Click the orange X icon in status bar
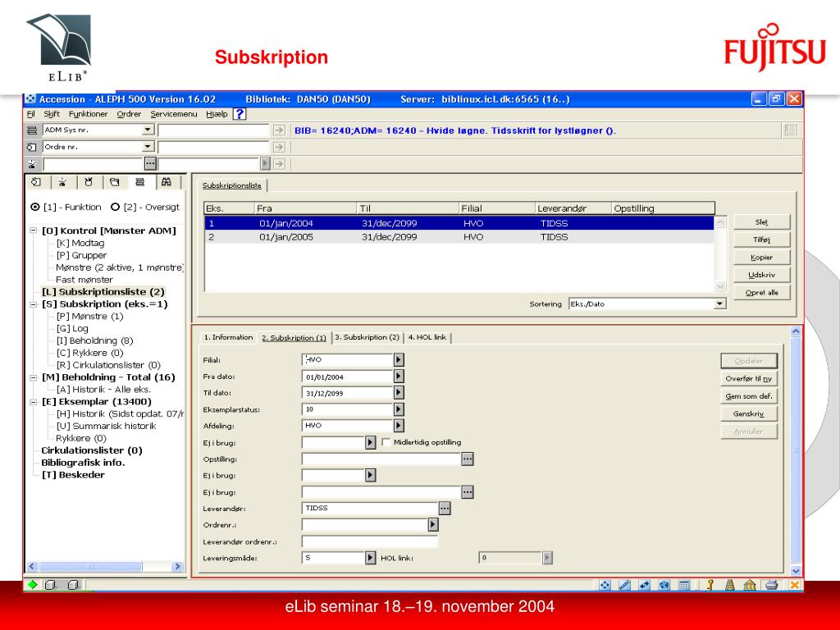Image resolution: width=840 pixels, height=630 pixels. pyautogui.click(x=794, y=585)
